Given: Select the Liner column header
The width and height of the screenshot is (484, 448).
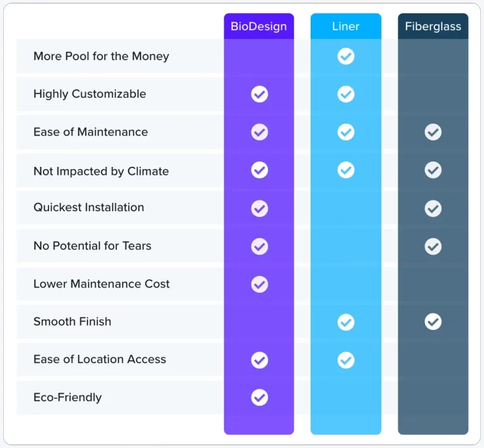Looking at the screenshot, I should (x=346, y=26).
